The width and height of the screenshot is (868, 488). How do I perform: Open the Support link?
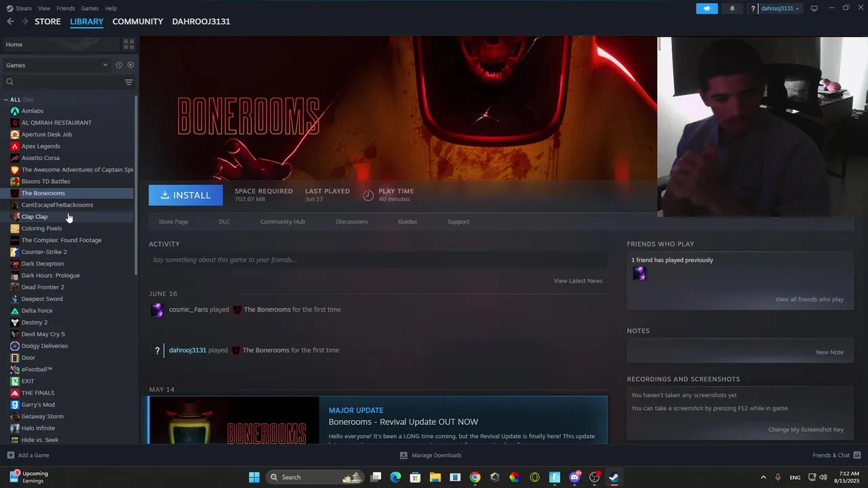(458, 222)
